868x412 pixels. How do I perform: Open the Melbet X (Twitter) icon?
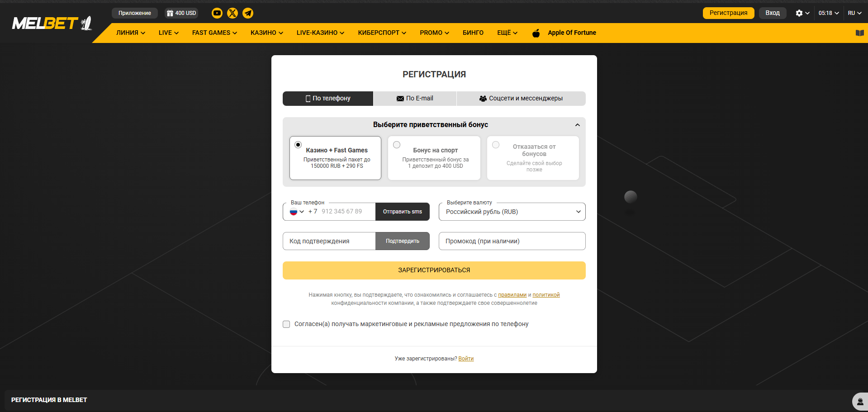click(232, 13)
